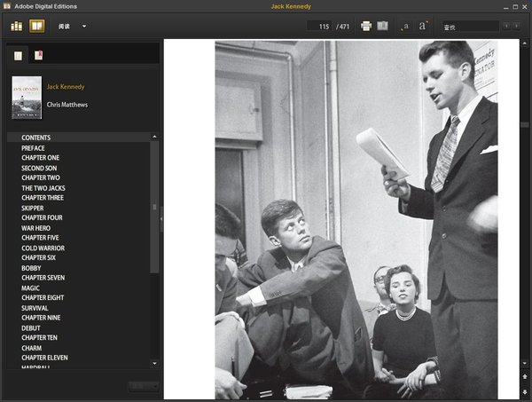Open CHAPTER SEVEN entry
The height and width of the screenshot is (402, 532).
coord(43,278)
